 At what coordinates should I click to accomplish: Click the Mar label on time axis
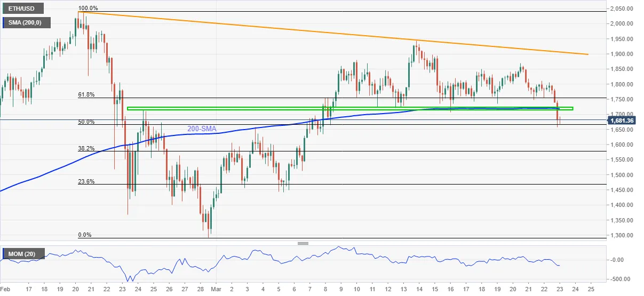(216, 290)
